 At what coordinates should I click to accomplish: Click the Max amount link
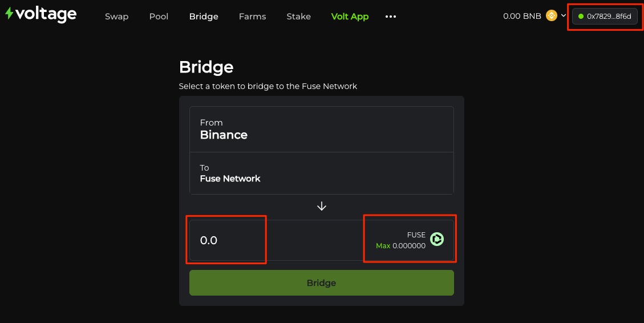click(x=383, y=246)
